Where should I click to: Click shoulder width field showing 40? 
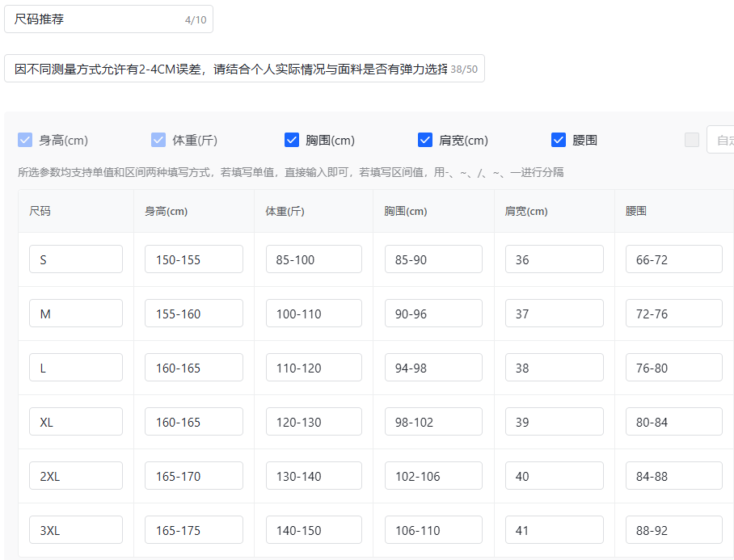pyautogui.click(x=554, y=476)
